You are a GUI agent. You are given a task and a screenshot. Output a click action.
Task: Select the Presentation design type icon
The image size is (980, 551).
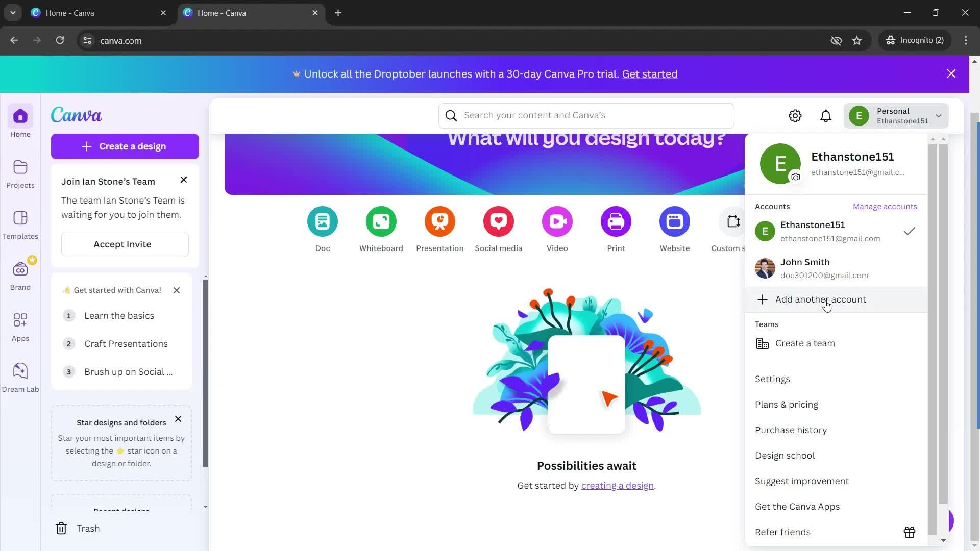point(440,221)
